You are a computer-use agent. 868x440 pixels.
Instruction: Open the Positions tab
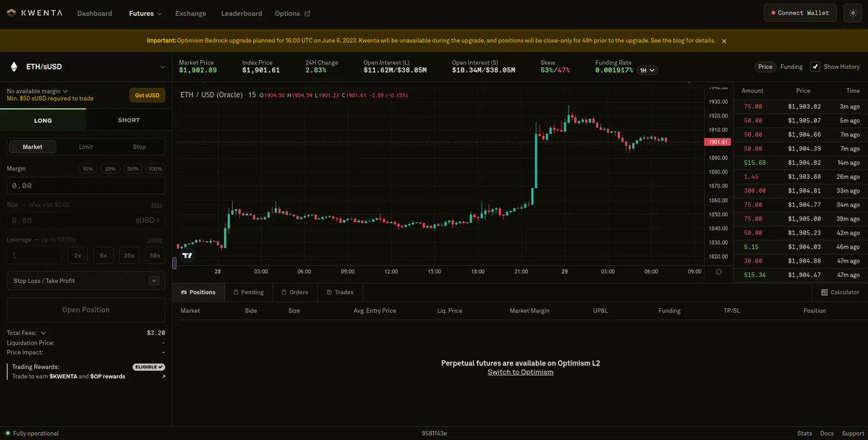pyautogui.click(x=198, y=292)
